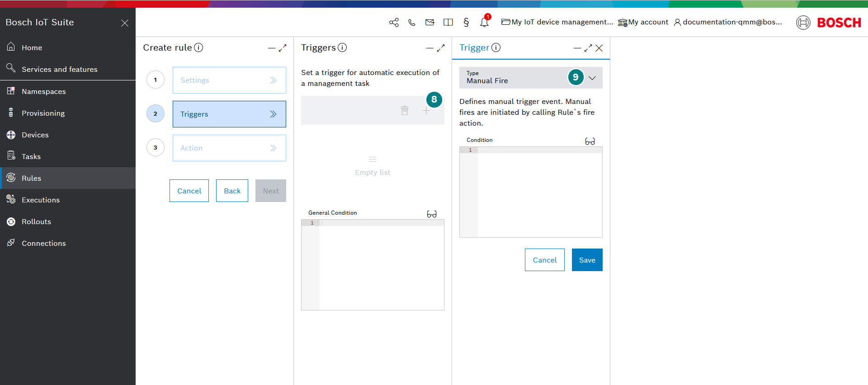The image size is (868, 385).
Task: Open the documentation user profile menu
Action: click(x=728, y=22)
